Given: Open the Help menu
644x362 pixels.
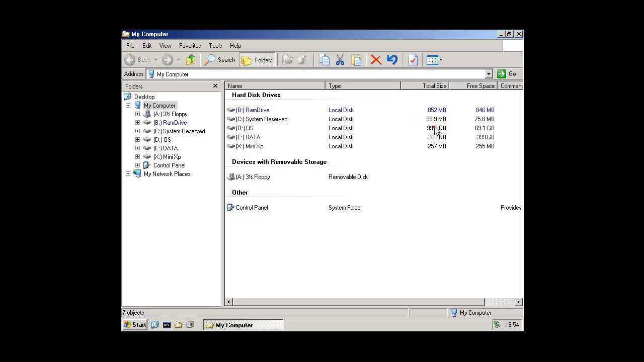Looking at the screenshot, I should click(235, 46).
